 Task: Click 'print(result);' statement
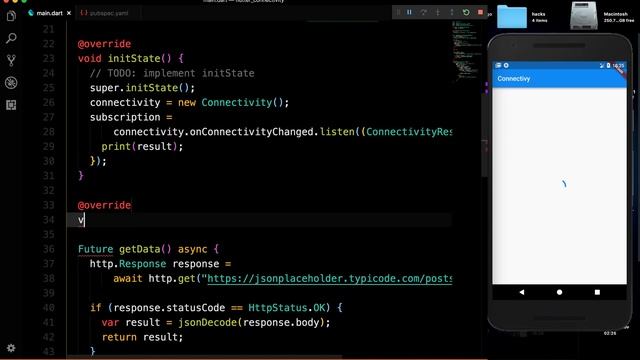coord(142,147)
